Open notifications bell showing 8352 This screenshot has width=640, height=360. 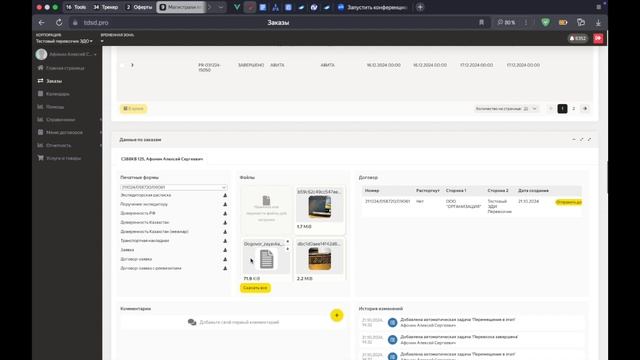click(x=578, y=38)
